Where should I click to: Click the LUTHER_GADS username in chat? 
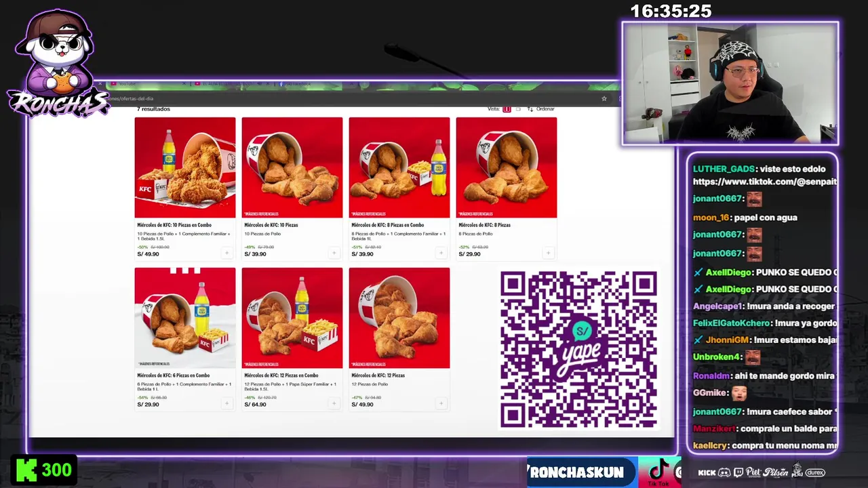(724, 169)
